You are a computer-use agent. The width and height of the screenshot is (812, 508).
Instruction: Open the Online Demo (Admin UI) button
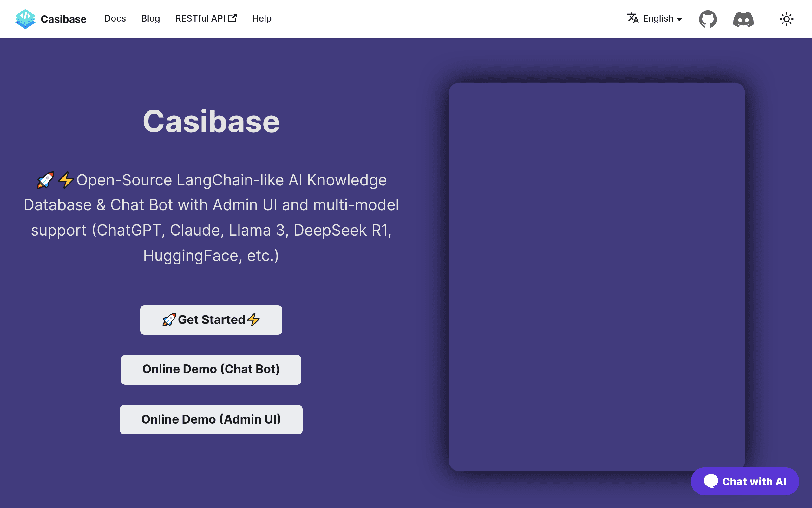point(211,420)
